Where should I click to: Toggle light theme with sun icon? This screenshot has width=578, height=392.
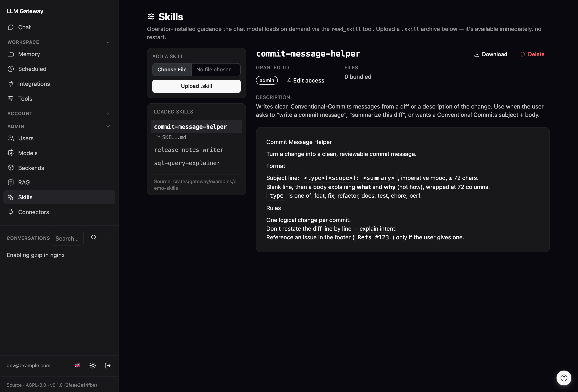(93, 366)
